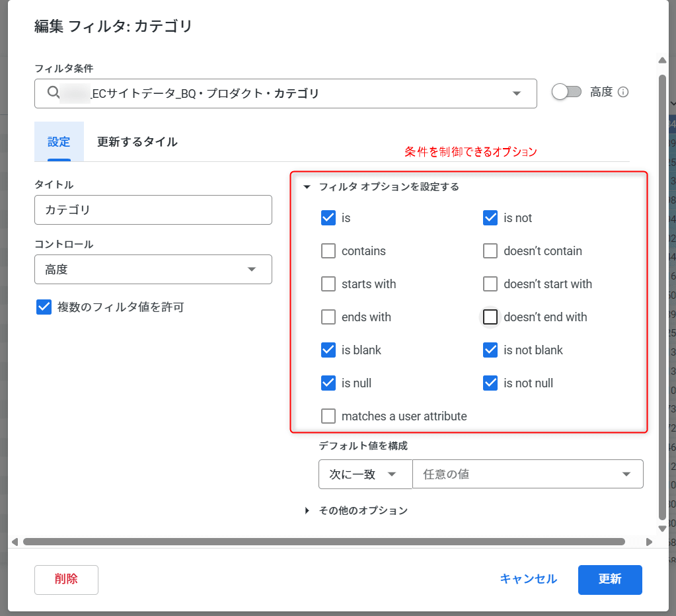Uncheck the "is not null" option
The image size is (676, 616).
490,383
